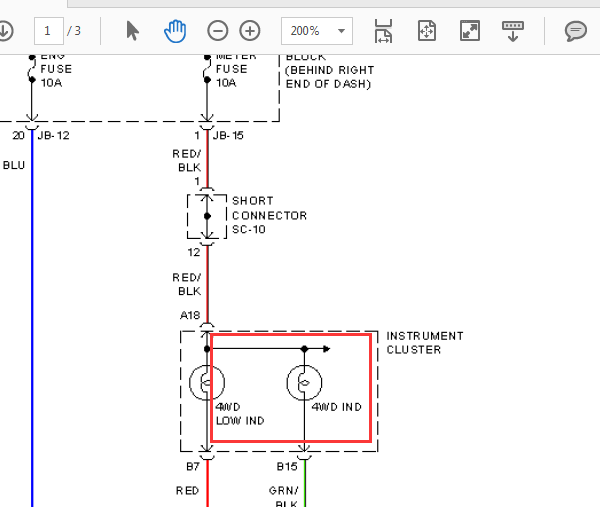600x507 pixels.
Task: Click the 4WD IND lamp symbol
Action: tap(304, 383)
